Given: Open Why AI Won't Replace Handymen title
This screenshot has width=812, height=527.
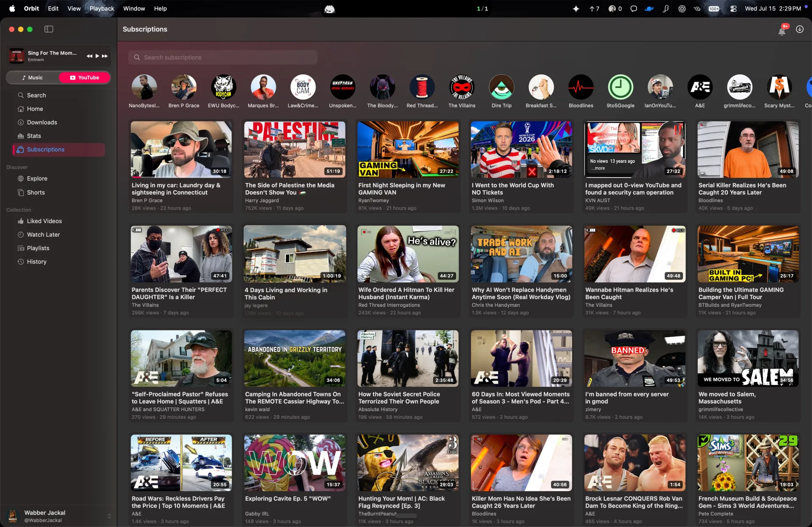Looking at the screenshot, I should pos(521,293).
